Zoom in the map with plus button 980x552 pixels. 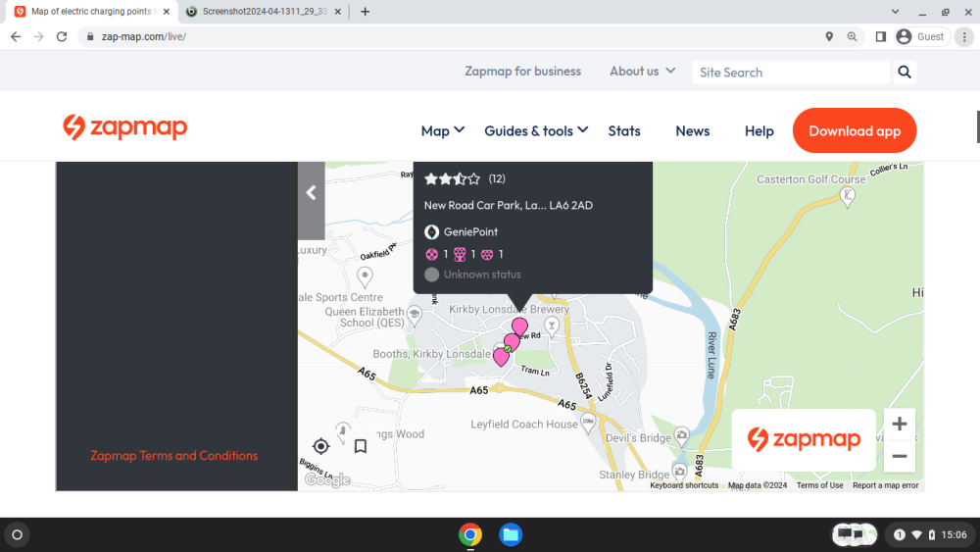[900, 424]
